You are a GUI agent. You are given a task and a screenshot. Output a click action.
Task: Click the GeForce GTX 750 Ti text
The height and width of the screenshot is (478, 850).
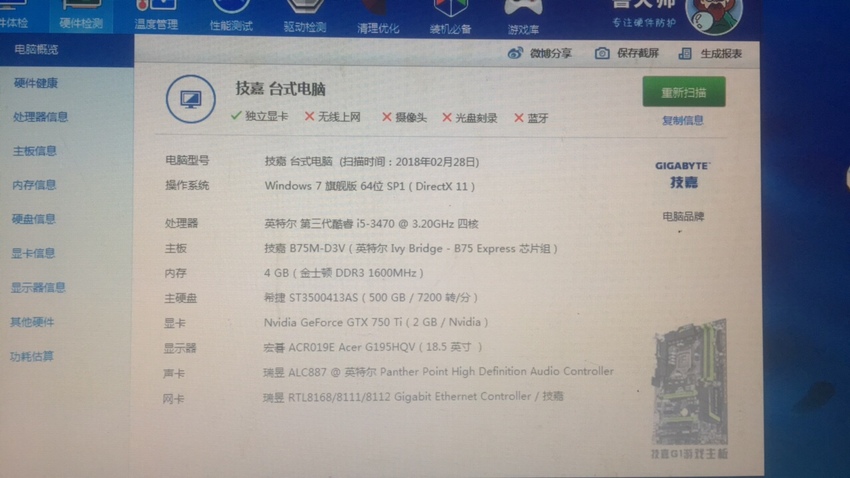pos(376,322)
